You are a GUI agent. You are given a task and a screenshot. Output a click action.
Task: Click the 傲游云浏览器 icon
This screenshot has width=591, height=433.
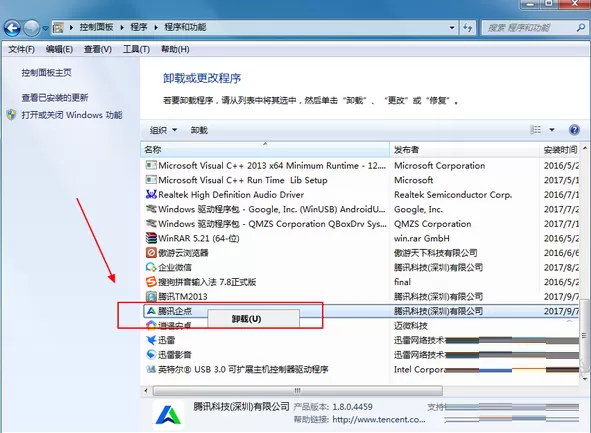click(x=151, y=252)
